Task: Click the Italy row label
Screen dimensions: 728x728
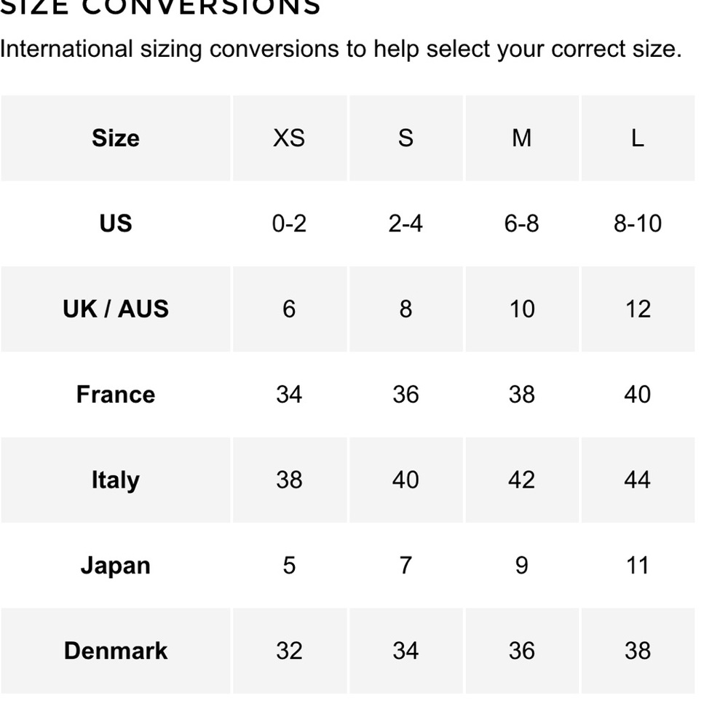Action: (x=116, y=480)
